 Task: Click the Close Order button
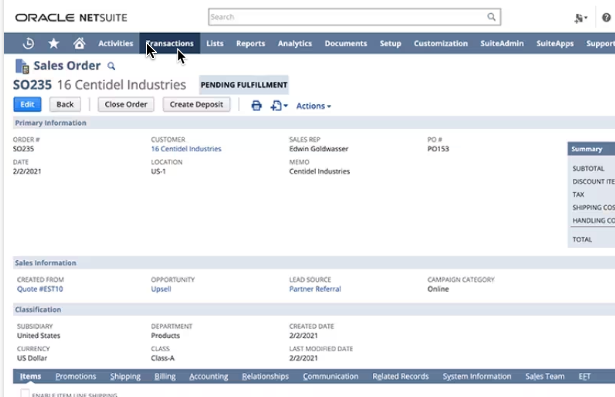click(126, 104)
